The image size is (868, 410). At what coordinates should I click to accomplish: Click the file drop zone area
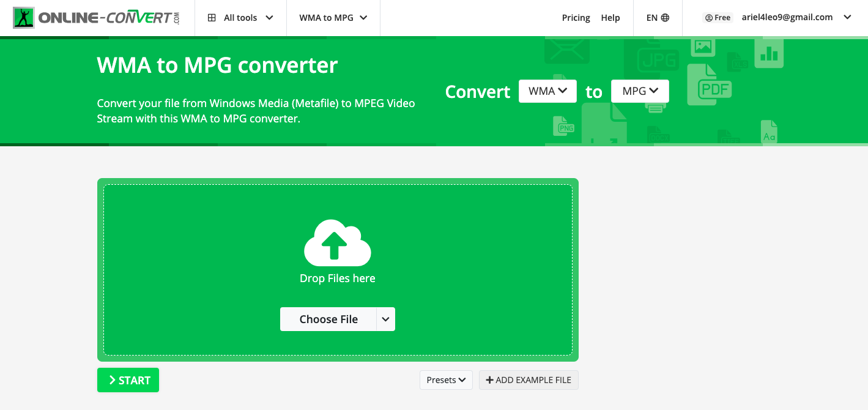338,270
